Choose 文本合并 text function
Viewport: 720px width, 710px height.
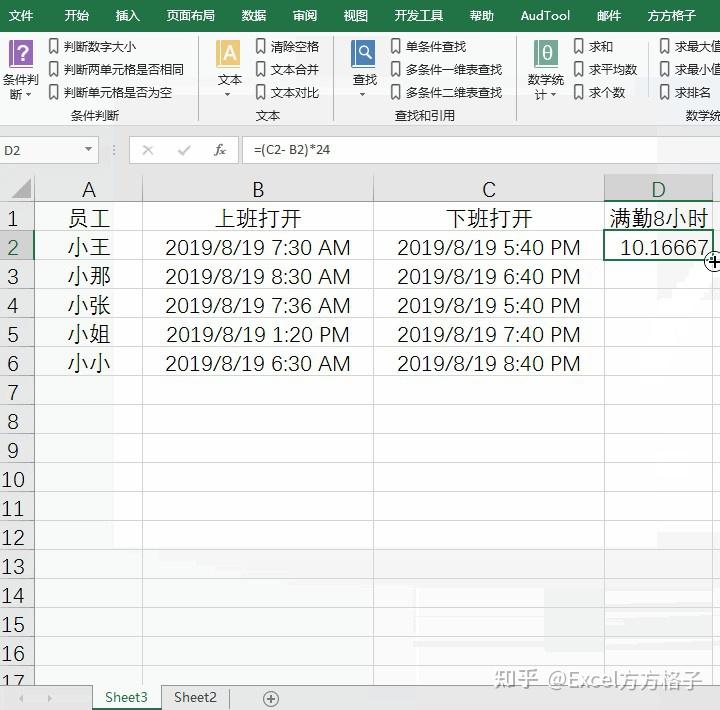pyautogui.click(x=287, y=69)
